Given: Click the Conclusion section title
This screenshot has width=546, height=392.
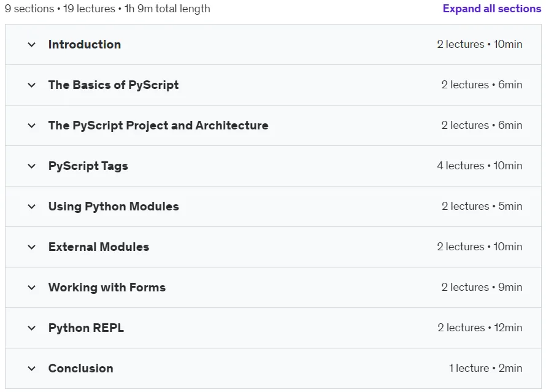Looking at the screenshot, I should (x=81, y=368).
